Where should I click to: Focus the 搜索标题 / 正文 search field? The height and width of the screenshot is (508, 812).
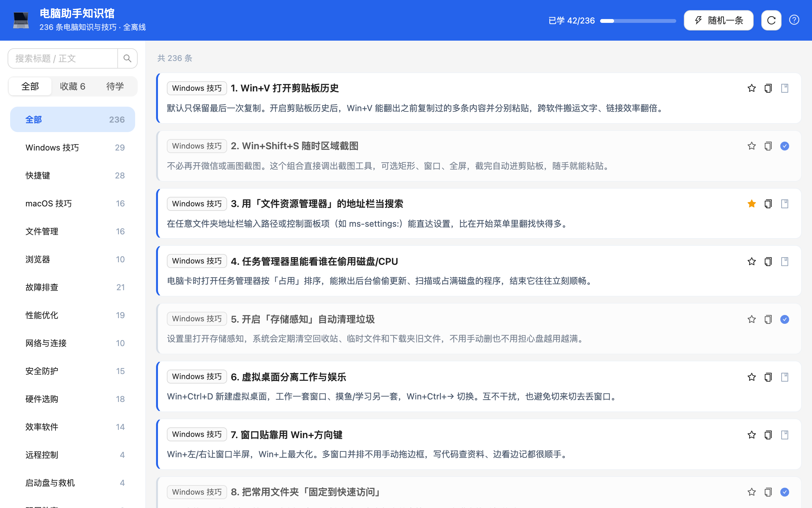click(x=63, y=58)
